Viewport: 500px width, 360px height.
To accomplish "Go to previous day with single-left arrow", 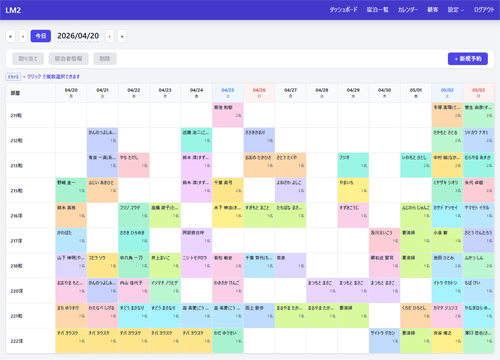I will [x=23, y=36].
